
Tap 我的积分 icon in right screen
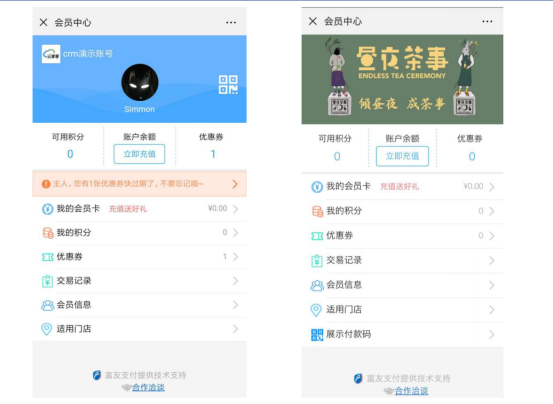317,211
